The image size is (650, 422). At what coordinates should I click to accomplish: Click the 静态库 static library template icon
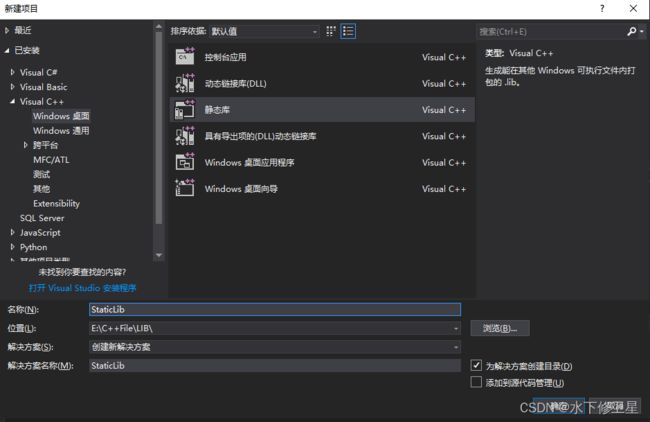pyautogui.click(x=185, y=109)
